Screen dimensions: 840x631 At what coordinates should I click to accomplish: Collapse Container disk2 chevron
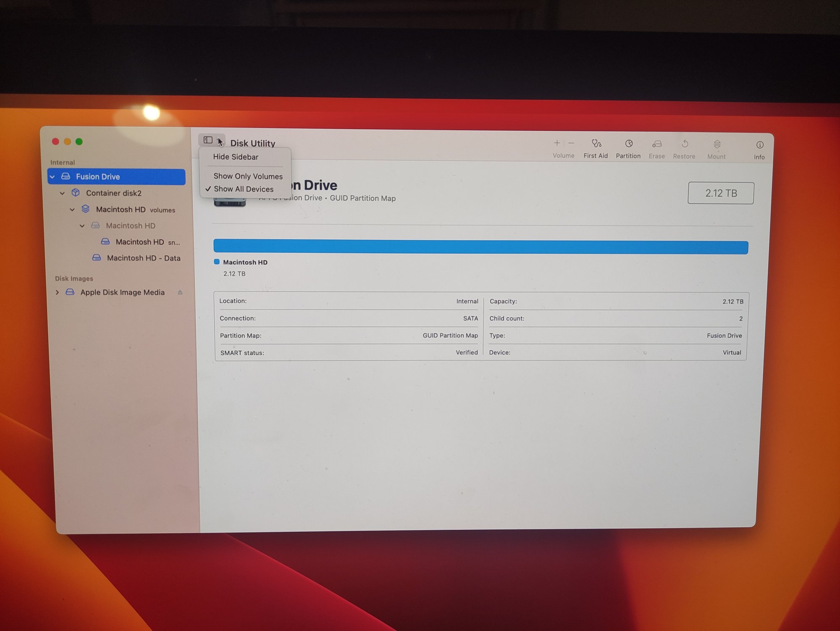tap(63, 193)
